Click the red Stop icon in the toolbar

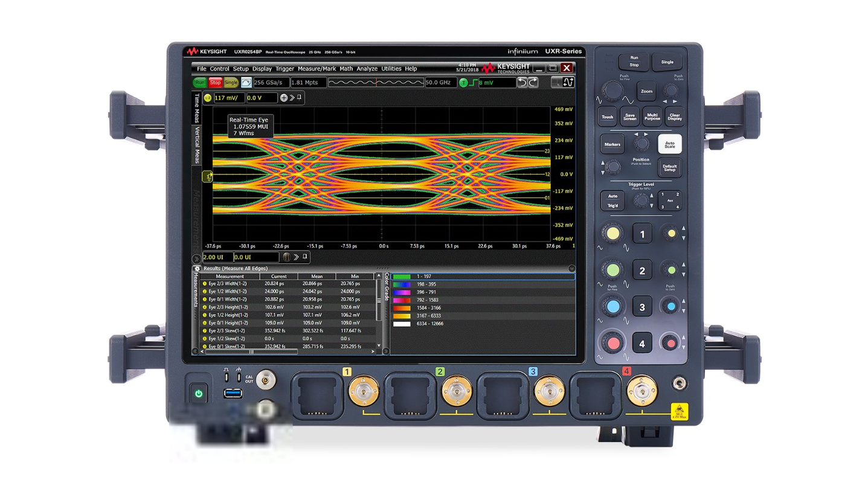pos(216,83)
